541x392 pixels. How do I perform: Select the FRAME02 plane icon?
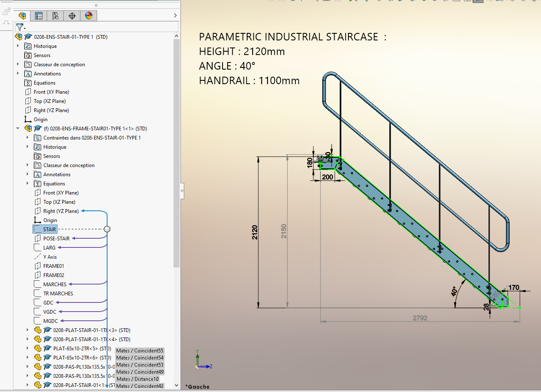[38, 275]
